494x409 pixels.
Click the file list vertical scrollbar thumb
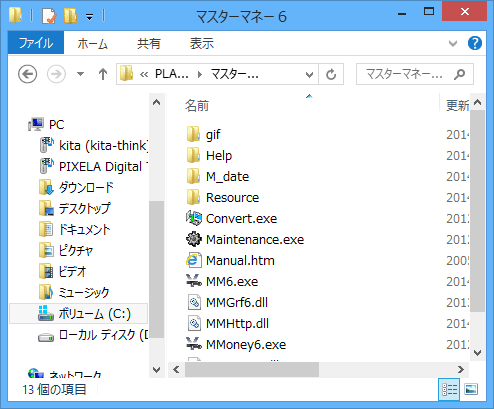tap(477, 211)
